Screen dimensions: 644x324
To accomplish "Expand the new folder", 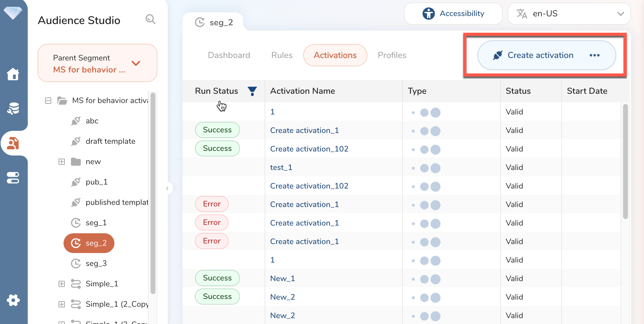I will [62, 162].
